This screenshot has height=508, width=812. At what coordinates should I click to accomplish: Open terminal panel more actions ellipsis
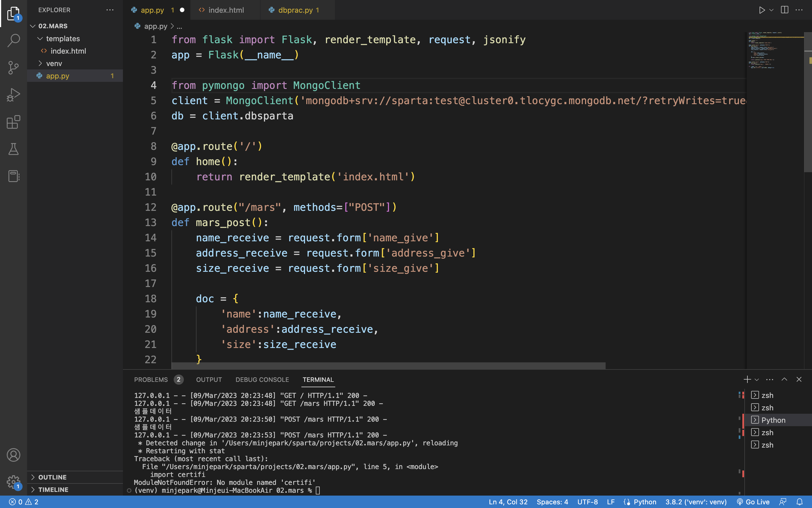pyautogui.click(x=770, y=379)
